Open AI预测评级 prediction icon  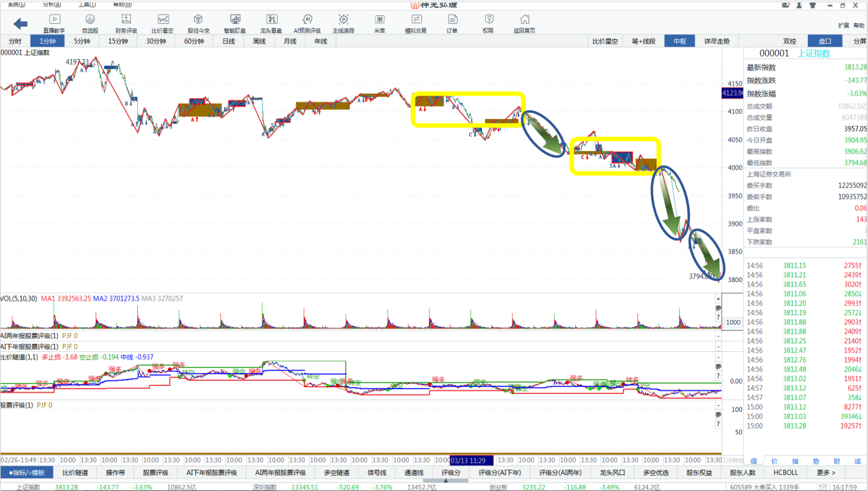[x=307, y=24]
